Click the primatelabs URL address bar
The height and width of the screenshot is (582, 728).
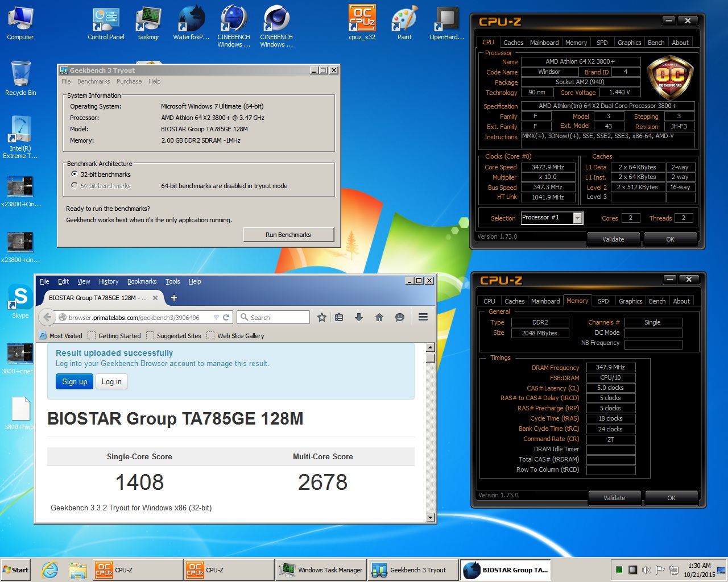click(x=136, y=317)
